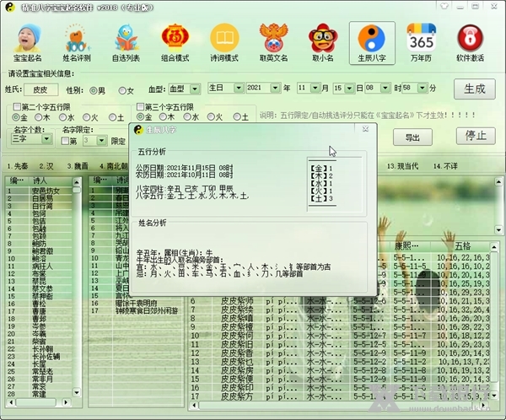
Task: Click the 生成 generate button
Action: (474, 89)
